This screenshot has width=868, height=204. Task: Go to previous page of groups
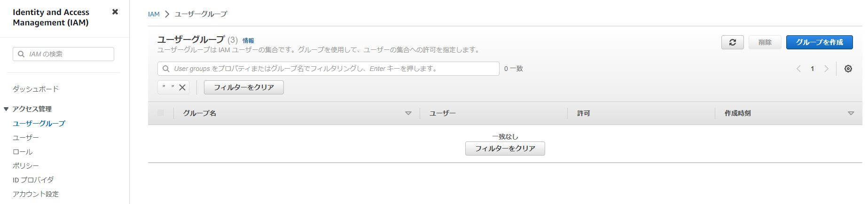(x=798, y=69)
